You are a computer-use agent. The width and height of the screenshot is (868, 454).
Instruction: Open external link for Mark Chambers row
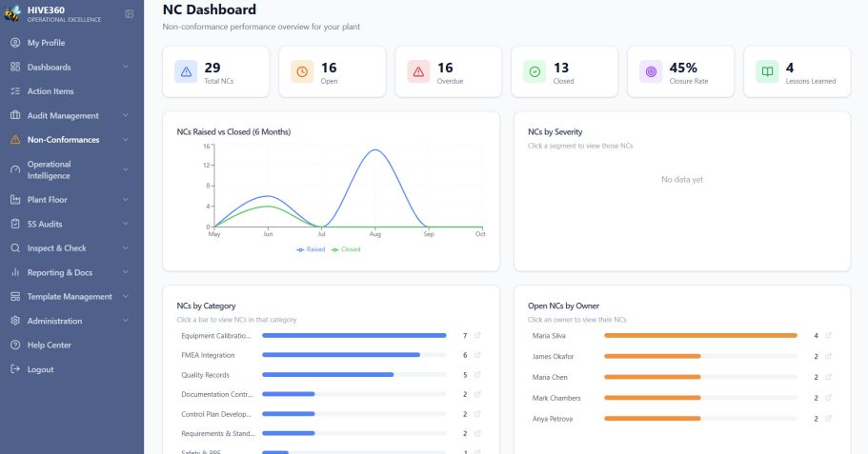click(829, 398)
